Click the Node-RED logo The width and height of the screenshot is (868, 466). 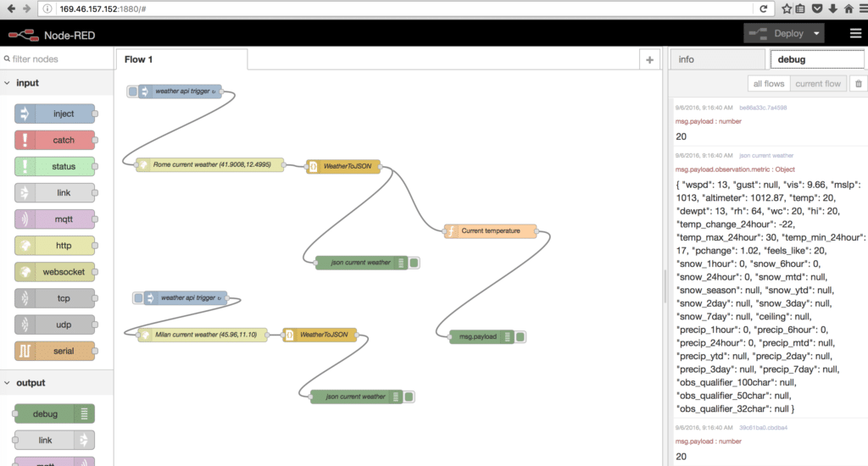point(52,35)
